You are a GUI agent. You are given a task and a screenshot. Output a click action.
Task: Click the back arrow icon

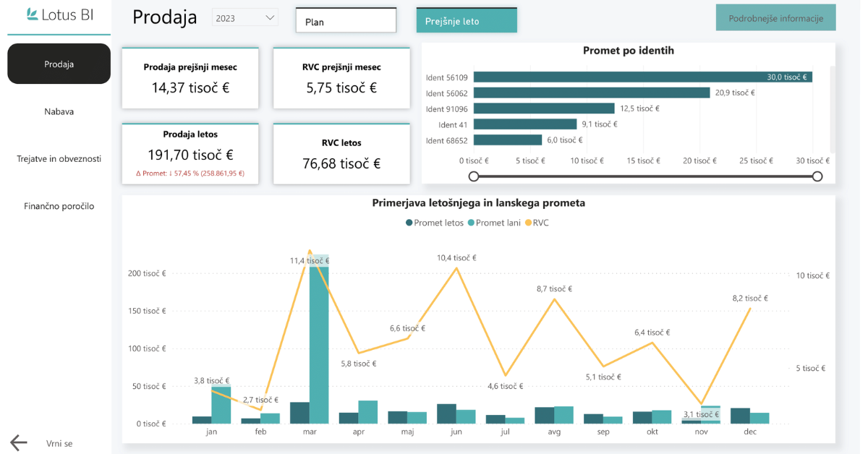[x=19, y=443]
